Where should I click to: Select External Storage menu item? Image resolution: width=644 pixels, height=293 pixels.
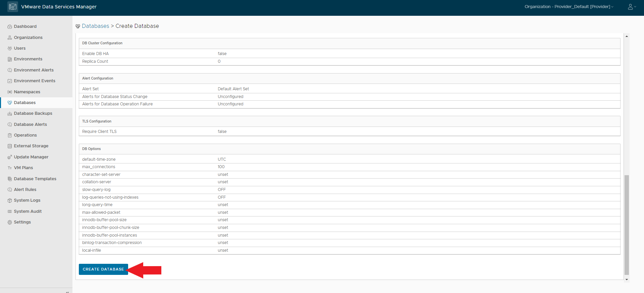tap(31, 146)
